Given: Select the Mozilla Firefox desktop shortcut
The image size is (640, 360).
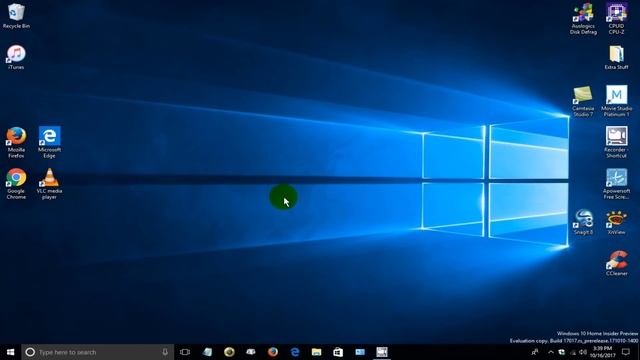Looking at the screenshot, I should [16, 142].
